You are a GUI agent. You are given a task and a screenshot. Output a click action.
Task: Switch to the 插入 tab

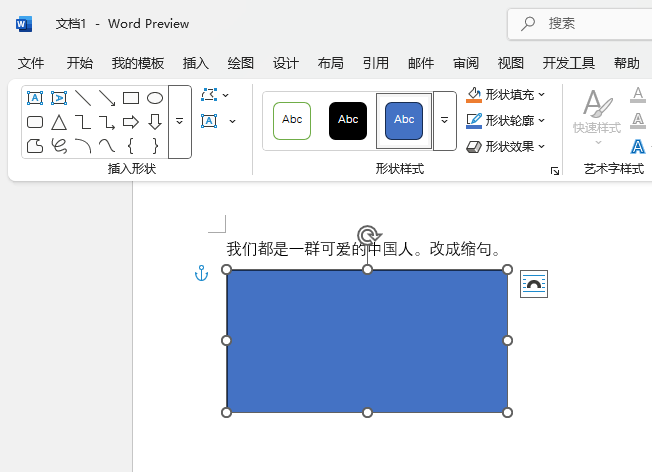[195, 63]
